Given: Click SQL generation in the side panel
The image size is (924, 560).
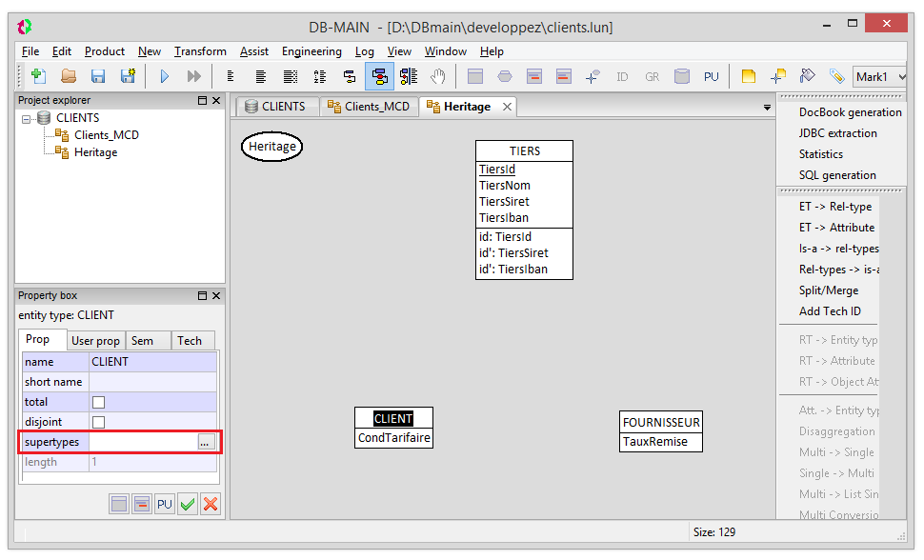Looking at the screenshot, I should [837, 175].
